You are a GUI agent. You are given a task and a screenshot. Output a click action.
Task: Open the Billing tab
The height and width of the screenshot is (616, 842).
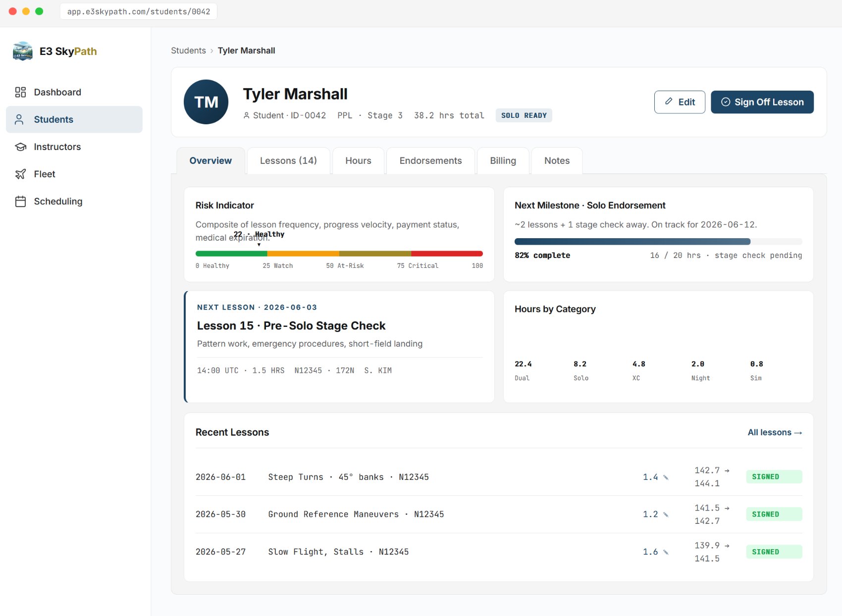point(503,160)
